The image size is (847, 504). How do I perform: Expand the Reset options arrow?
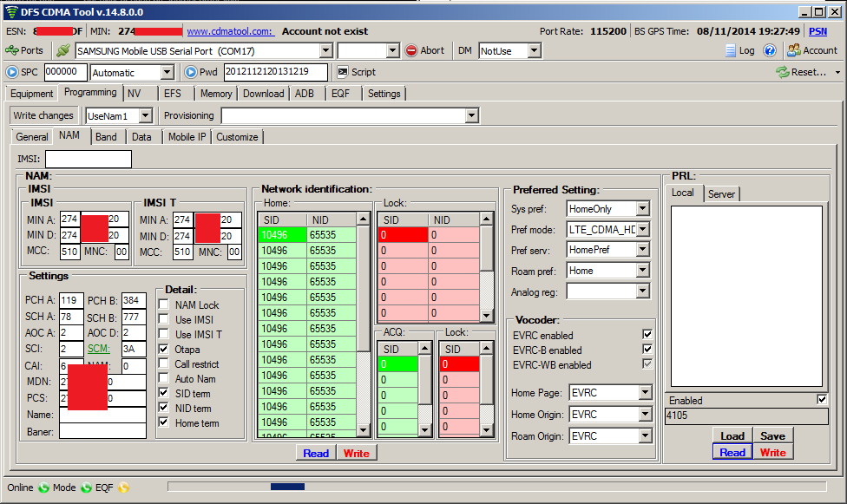[x=837, y=72]
